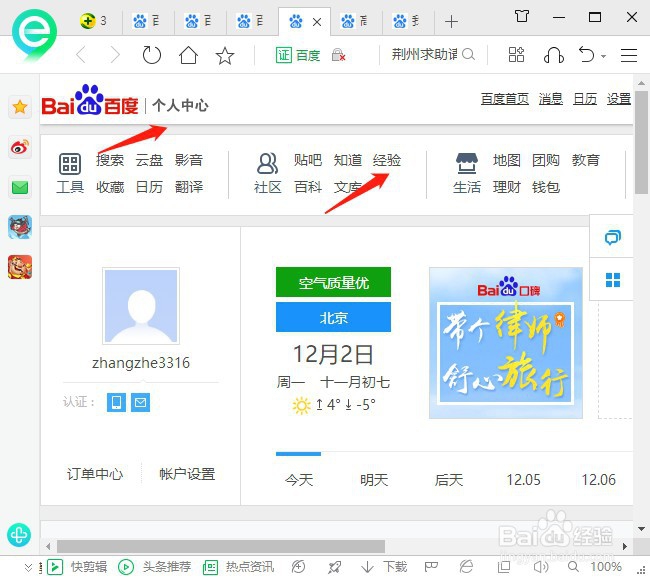Click the skin shirt icon in title bar
This screenshot has width=650, height=579.
522,17
